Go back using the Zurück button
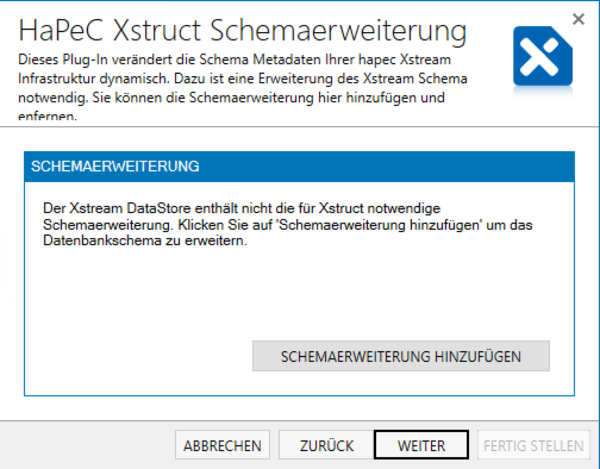 tap(326, 445)
